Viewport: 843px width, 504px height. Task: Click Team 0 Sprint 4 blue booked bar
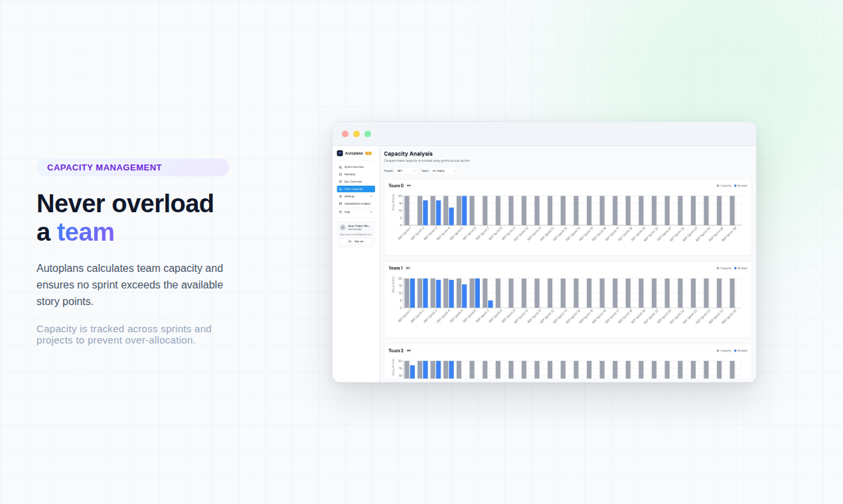coord(451,216)
